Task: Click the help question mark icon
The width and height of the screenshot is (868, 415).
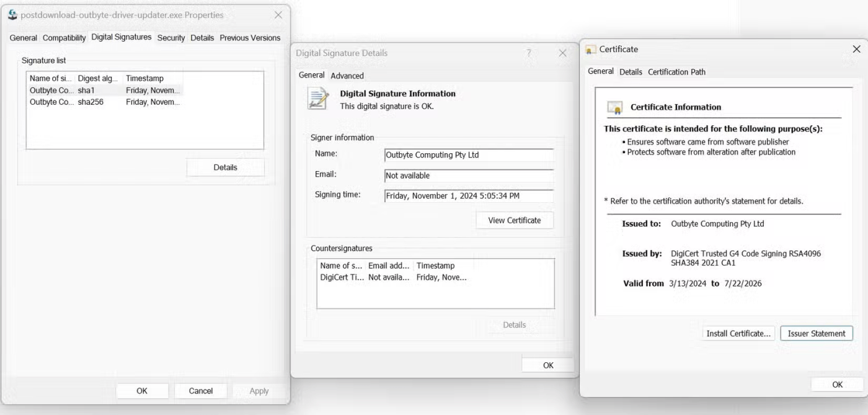Action: 529,53
